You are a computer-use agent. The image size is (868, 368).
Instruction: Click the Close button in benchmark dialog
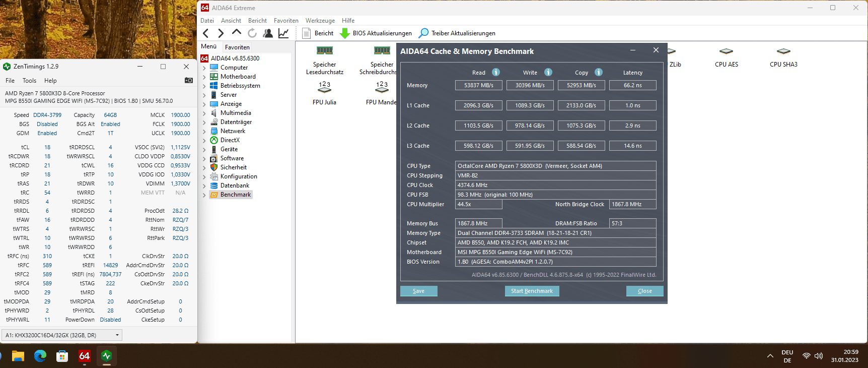coord(644,291)
